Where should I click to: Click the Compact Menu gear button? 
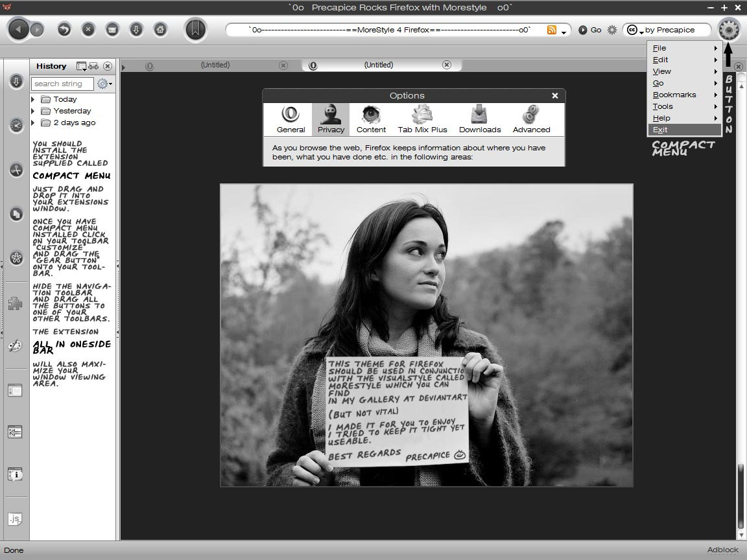729,30
